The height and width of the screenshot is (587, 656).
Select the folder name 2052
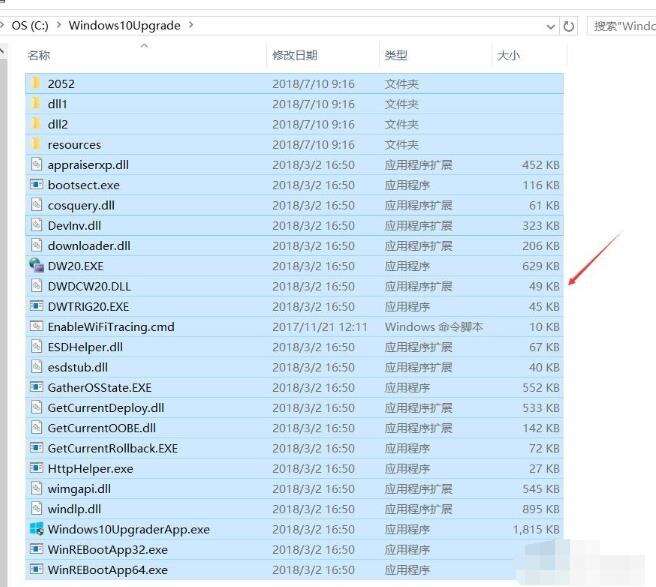coord(61,84)
